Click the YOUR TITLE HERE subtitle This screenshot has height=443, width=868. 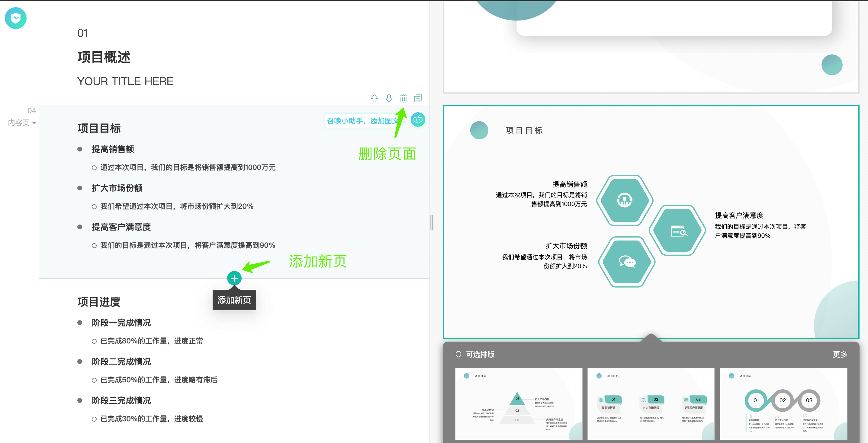125,81
